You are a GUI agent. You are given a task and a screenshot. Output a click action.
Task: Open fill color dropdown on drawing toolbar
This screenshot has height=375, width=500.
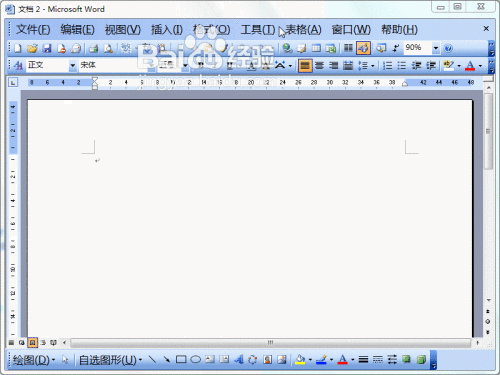pos(310,360)
